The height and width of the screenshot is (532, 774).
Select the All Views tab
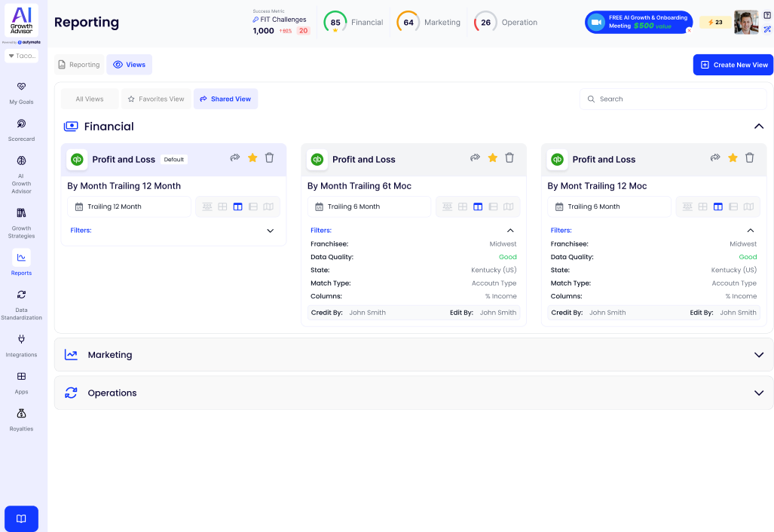click(x=90, y=99)
